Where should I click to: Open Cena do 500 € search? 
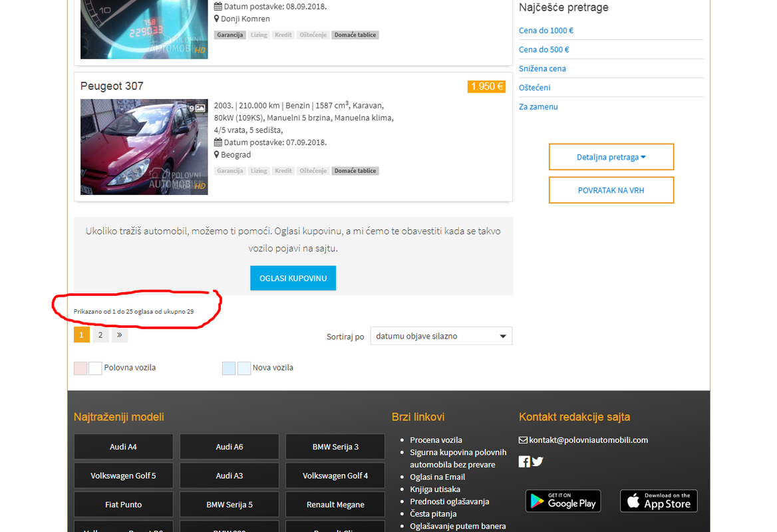tap(544, 49)
